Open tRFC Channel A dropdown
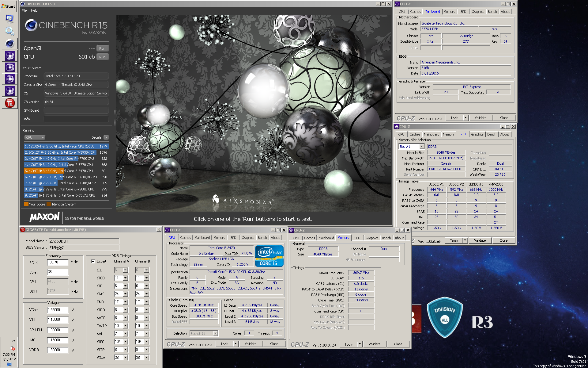Image resolution: width=588 pixels, height=368 pixels. click(125, 342)
